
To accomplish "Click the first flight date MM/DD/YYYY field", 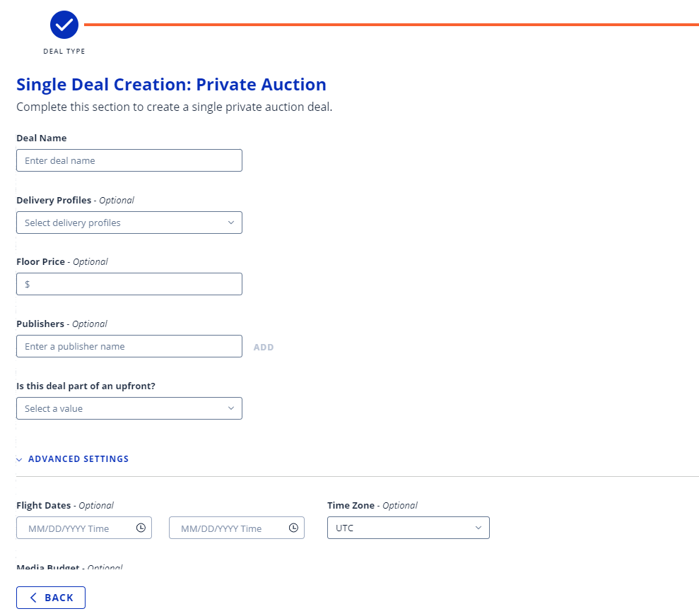I will 84,528.
